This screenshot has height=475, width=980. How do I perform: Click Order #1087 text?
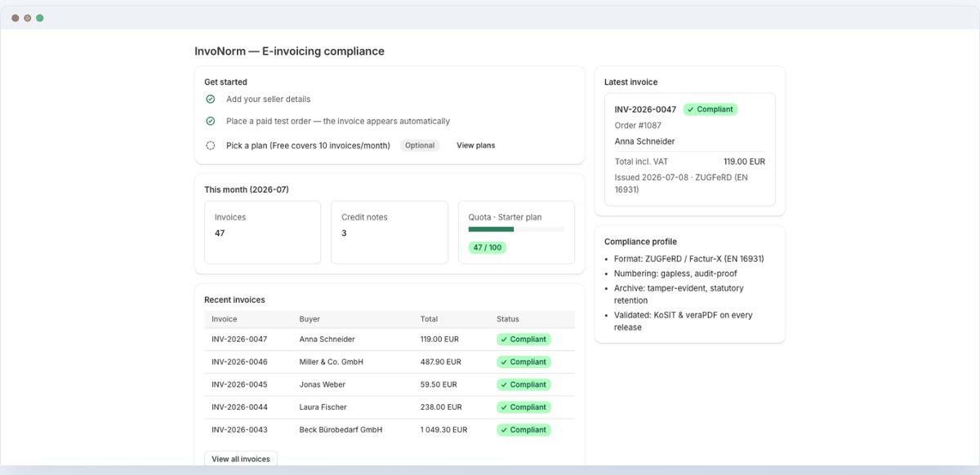pyautogui.click(x=638, y=126)
